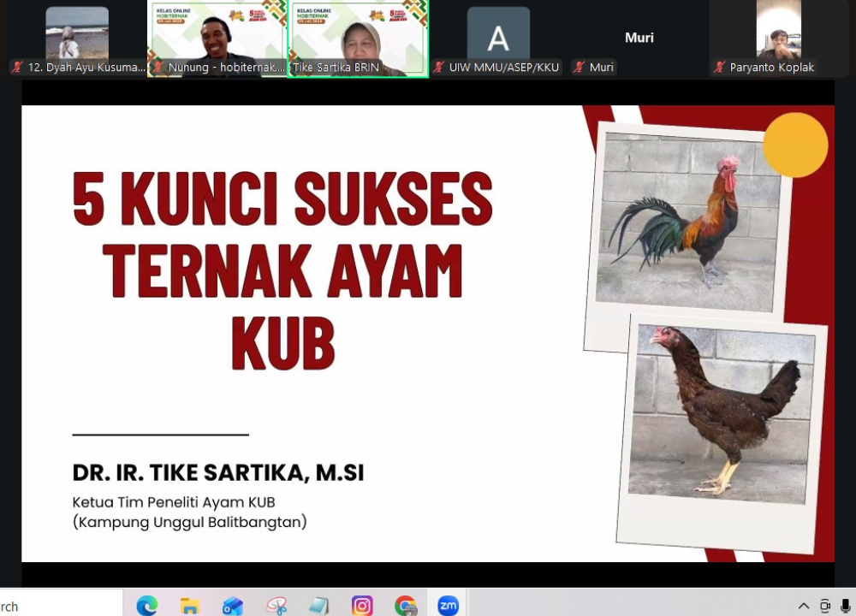This screenshot has height=616, width=856.
Task: Click the 'Tike Sartika BRIN' name label
Action: 336,67
